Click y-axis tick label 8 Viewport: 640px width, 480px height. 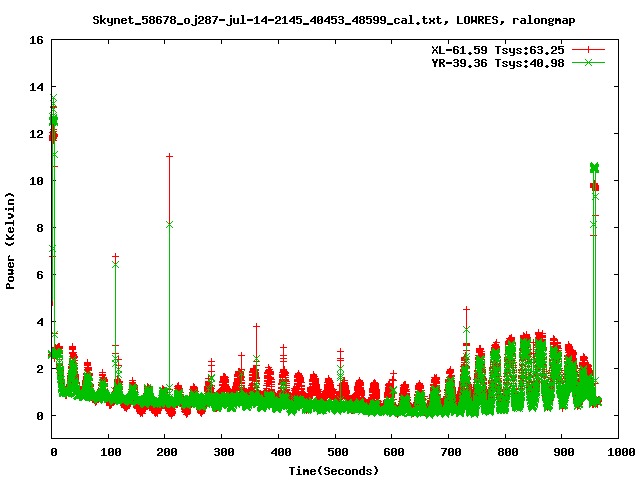(x=40, y=228)
